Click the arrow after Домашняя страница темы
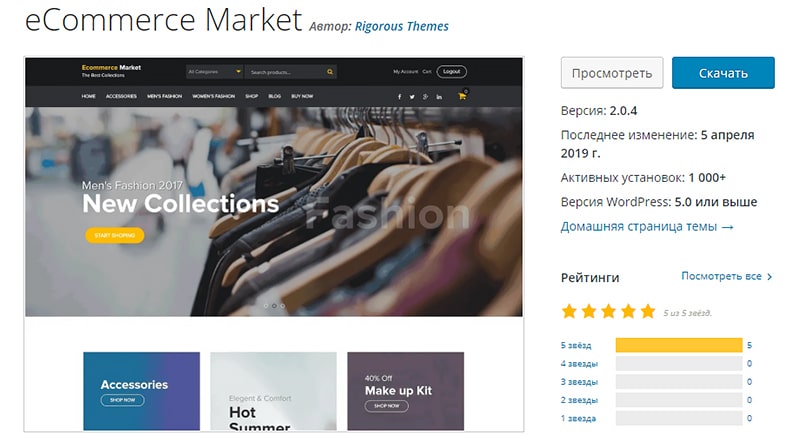Screen dimensions: 800x437 [728, 227]
